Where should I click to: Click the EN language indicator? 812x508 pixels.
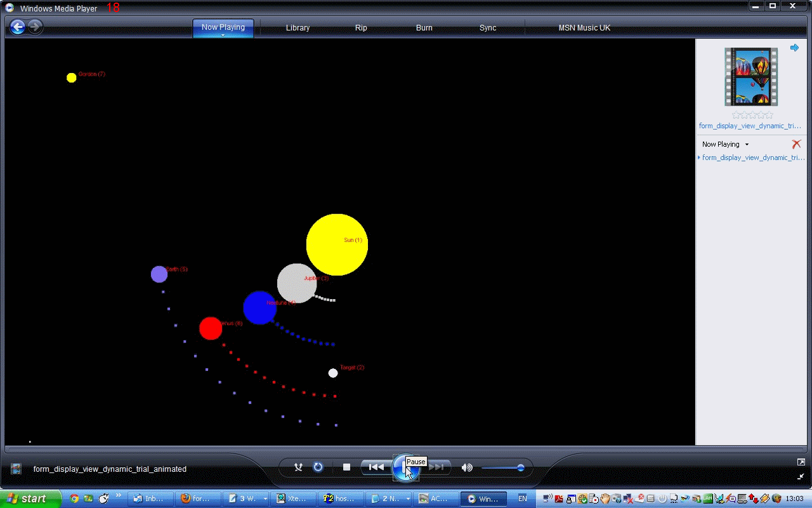pyautogui.click(x=523, y=498)
